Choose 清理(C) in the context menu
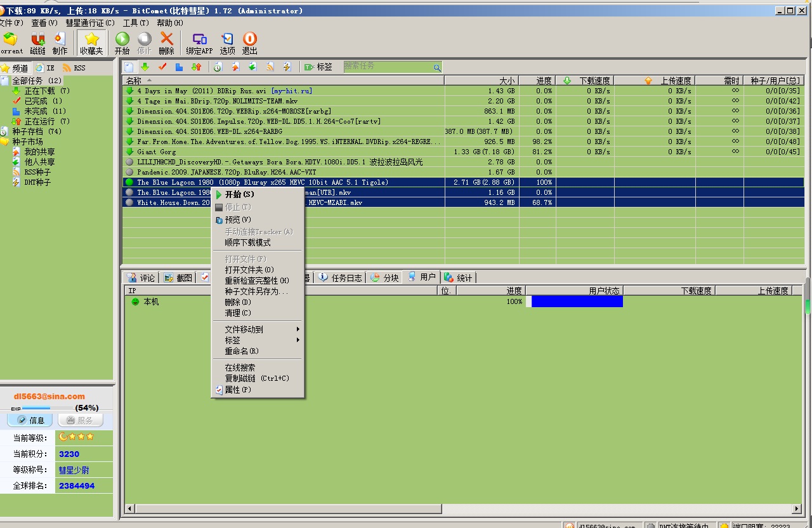The width and height of the screenshot is (812, 528). (258, 313)
